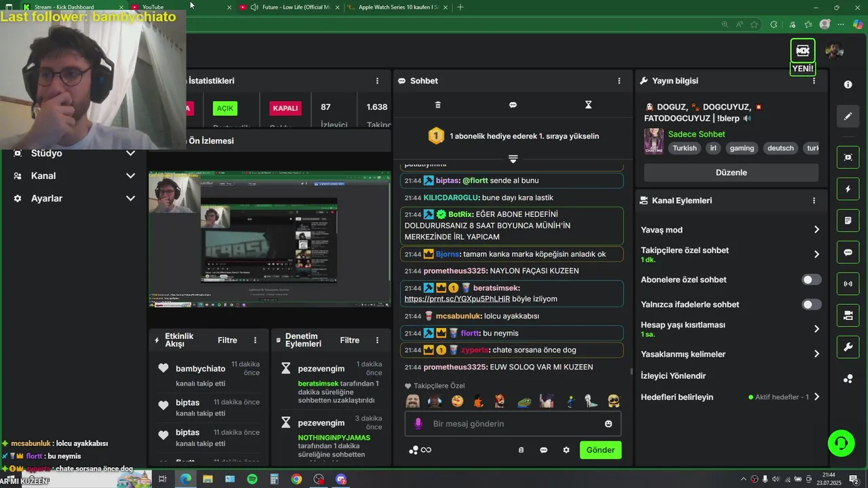Click the pencil edit icon in right sidebar

(848, 117)
